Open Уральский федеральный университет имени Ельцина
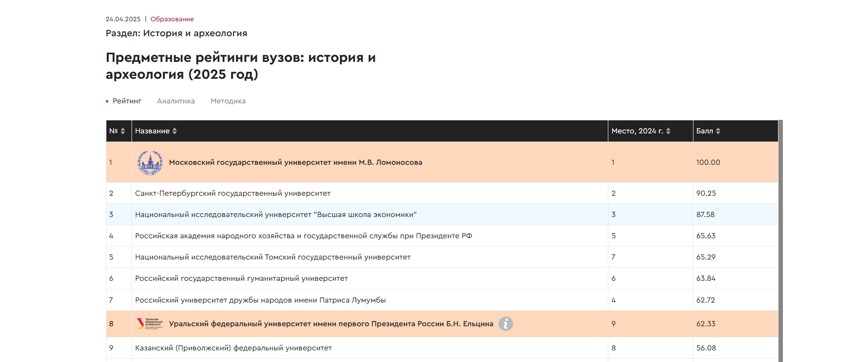The height and width of the screenshot is (362, 868). tap(331, 324)
